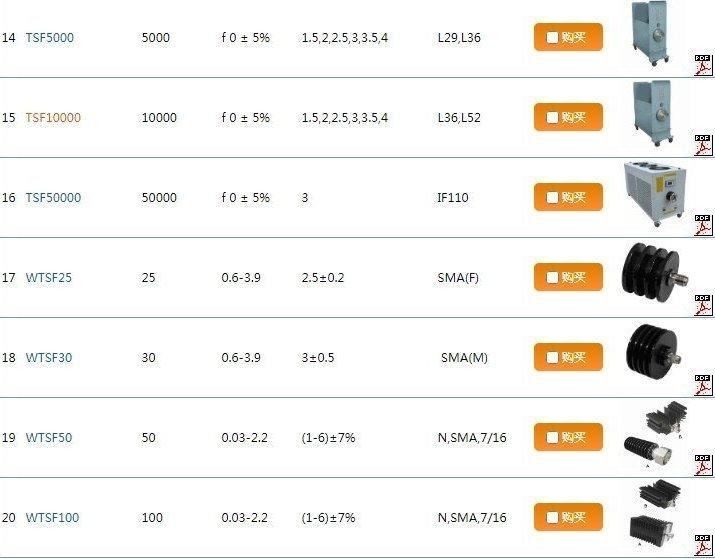
Task: Open PDF datasheet icon for TSF50000
Action: (704, 224)
